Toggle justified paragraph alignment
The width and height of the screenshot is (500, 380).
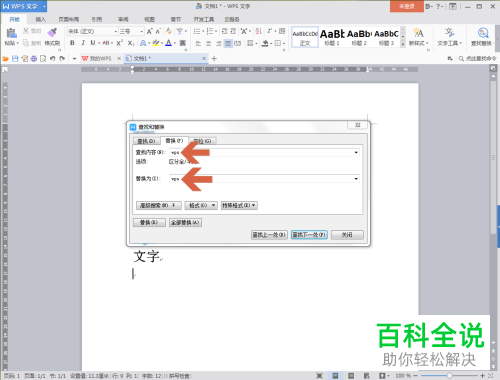[x=228, y=43]
